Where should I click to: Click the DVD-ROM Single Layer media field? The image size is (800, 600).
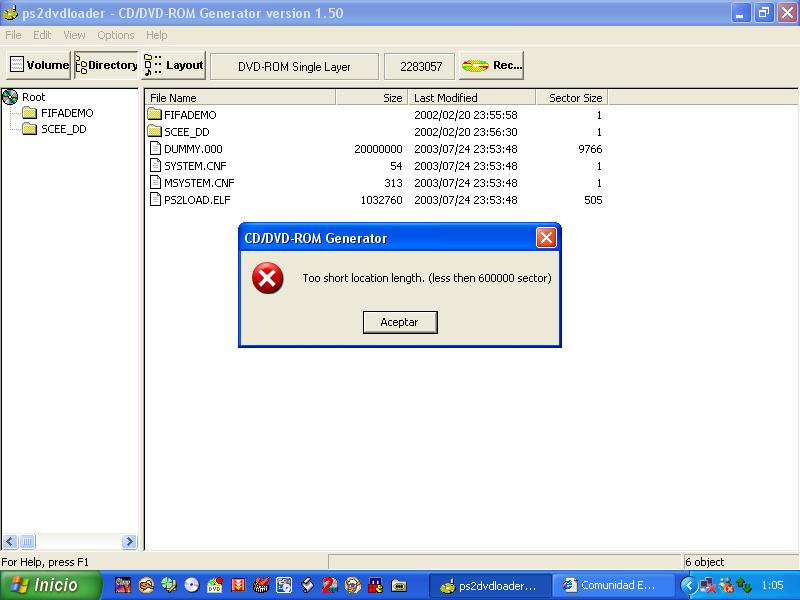tap(294, 66)
